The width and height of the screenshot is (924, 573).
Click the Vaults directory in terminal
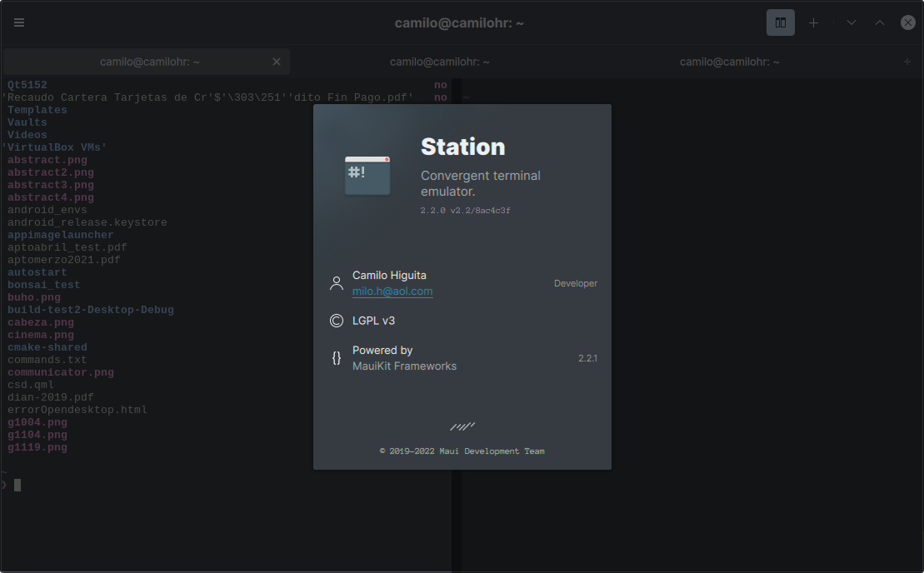pyautogui.click(x=27, y=122)
